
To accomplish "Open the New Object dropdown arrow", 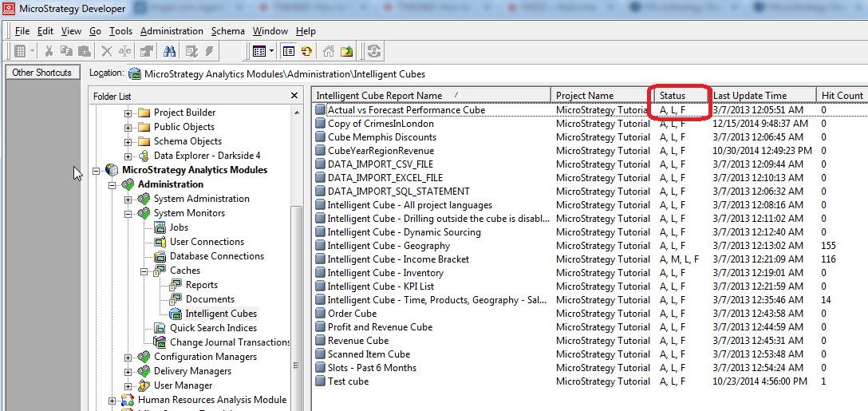I will pyautogui.click(x=32, y=51).
